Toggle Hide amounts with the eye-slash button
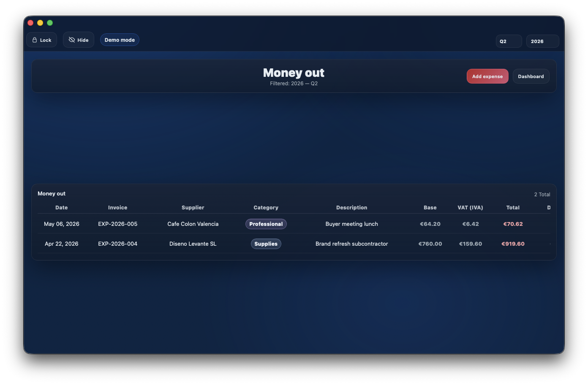This screenshot has height=385, width=588. [x=79, y=40]
